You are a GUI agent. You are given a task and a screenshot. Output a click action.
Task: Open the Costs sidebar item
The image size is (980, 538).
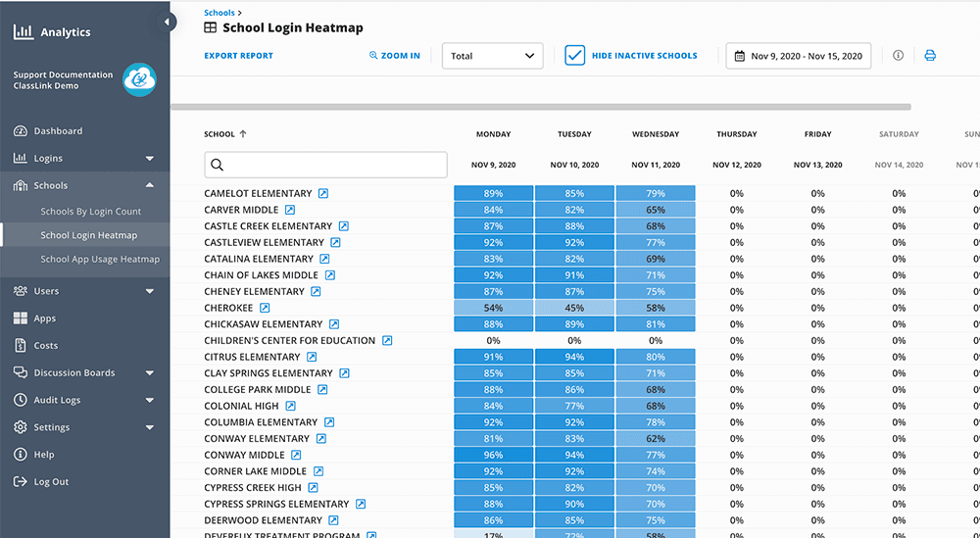click(x=46, y=346)
